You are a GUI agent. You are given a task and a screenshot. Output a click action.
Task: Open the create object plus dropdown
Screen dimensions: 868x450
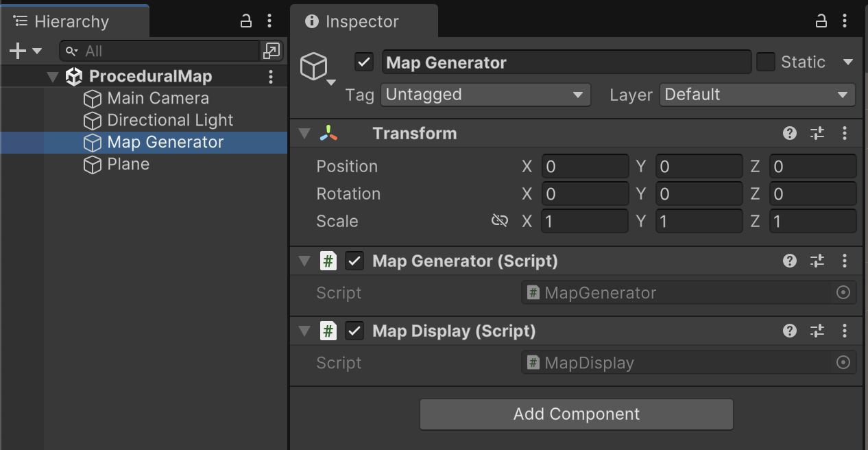(x=25, y=51)
